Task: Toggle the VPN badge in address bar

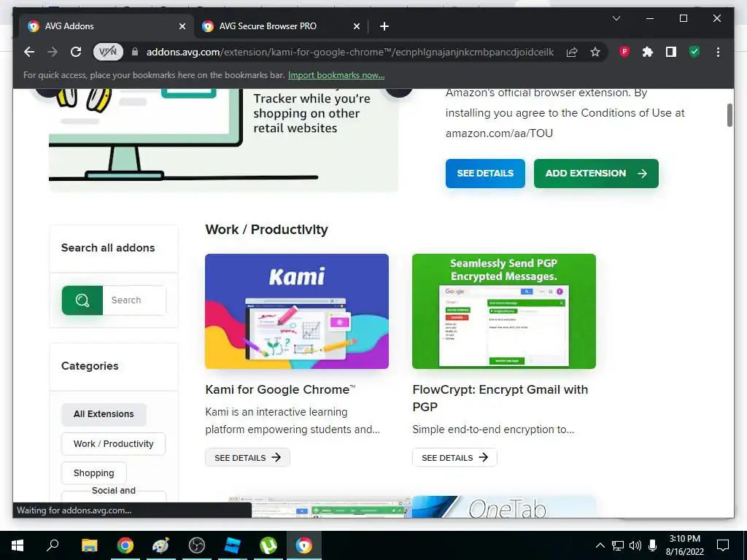Action: pyautogui.click(x=108, y=52)
